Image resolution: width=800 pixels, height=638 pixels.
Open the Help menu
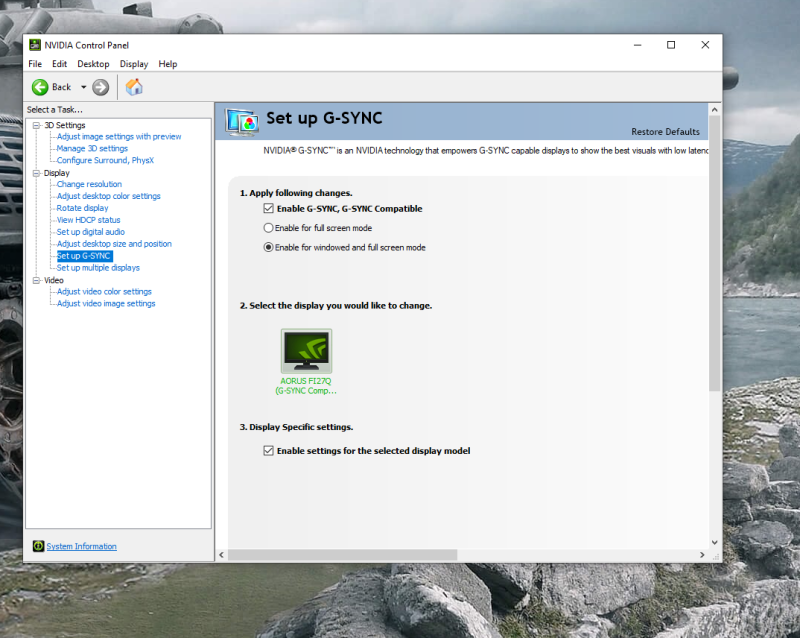(168, 64)
